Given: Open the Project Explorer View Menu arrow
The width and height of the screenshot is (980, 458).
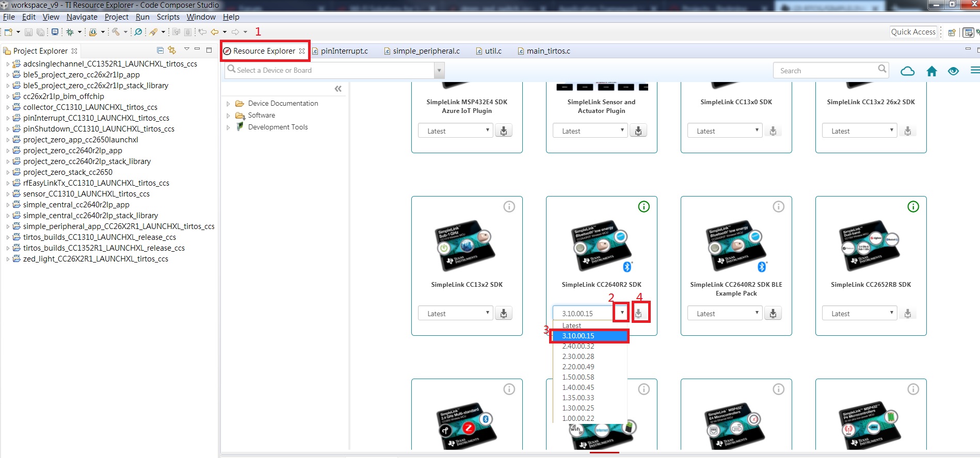Looking at the screenshot, I should (x=186, y=50).
